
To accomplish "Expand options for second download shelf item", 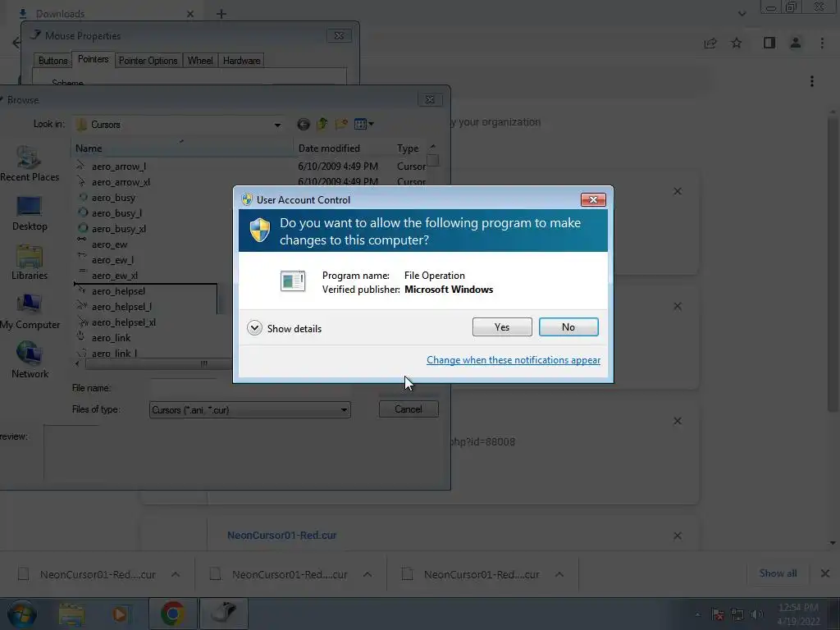I will (x=367, y=574).
